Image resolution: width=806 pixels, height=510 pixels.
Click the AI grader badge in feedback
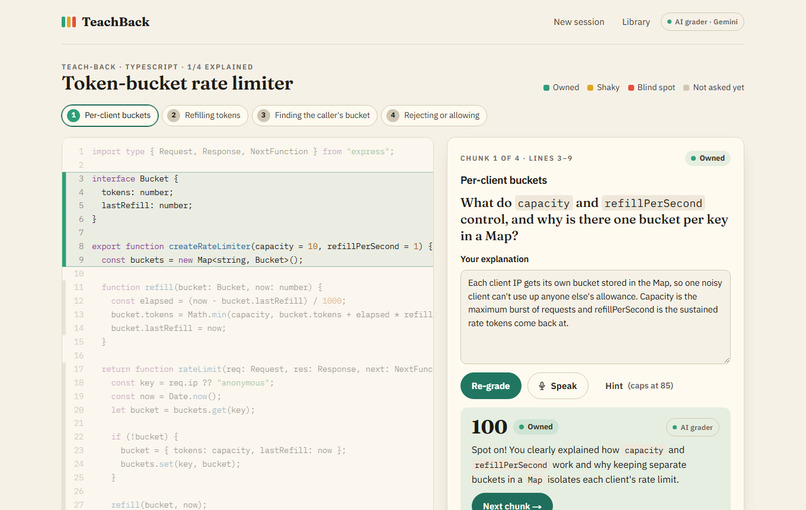(692, 427)
